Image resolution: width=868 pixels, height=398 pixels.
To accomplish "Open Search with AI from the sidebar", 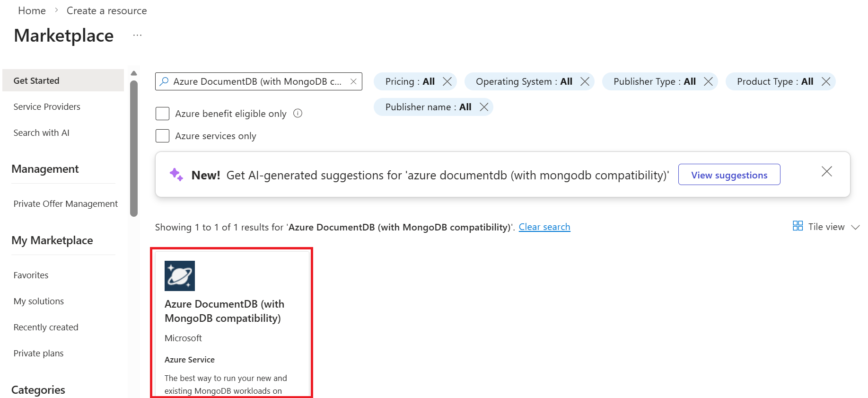I will click(41, 133).
